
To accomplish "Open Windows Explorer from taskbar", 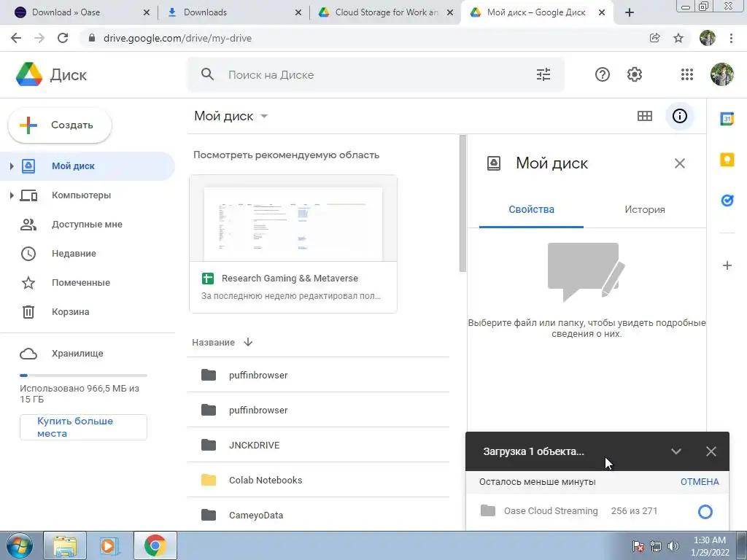I will tap(65, 545).
